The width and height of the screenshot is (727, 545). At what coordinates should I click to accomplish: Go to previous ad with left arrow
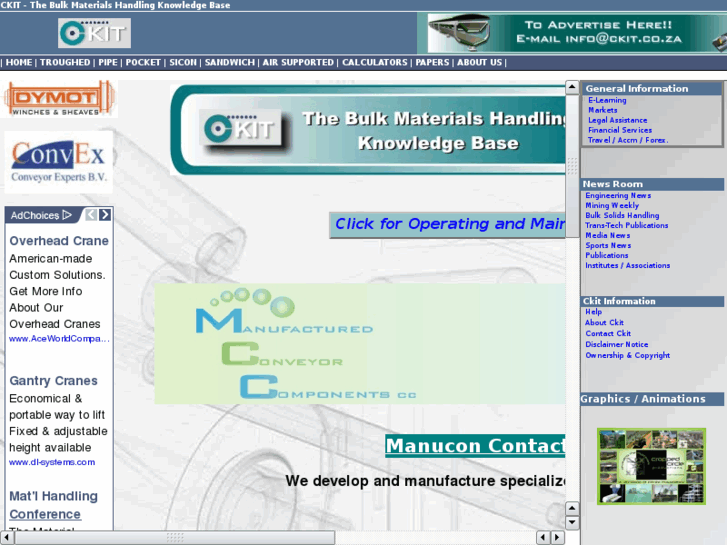[x=91, y=215]
